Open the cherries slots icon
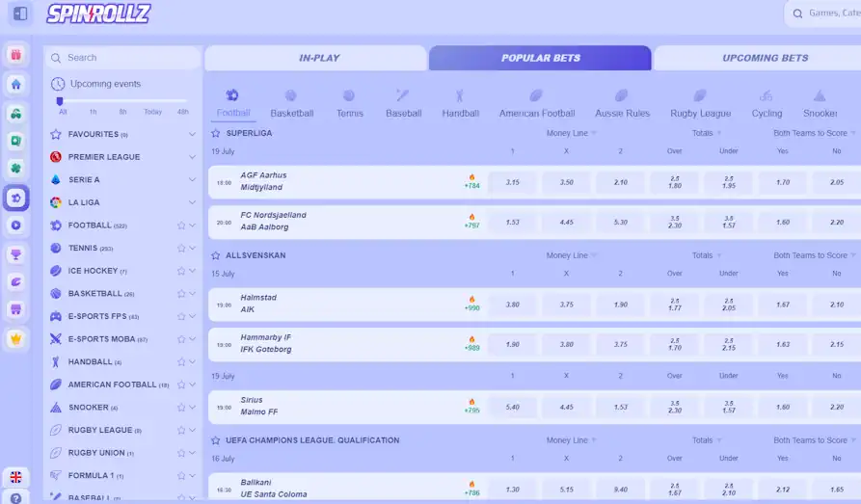The height and width of the screenshot is (504, 861). coord(16,114)
